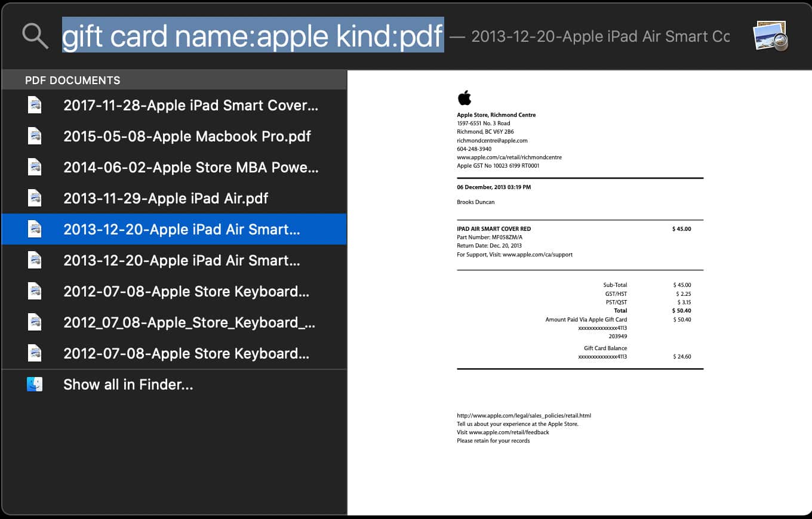Open the Preview app icon beside search field

pos(770,36)
